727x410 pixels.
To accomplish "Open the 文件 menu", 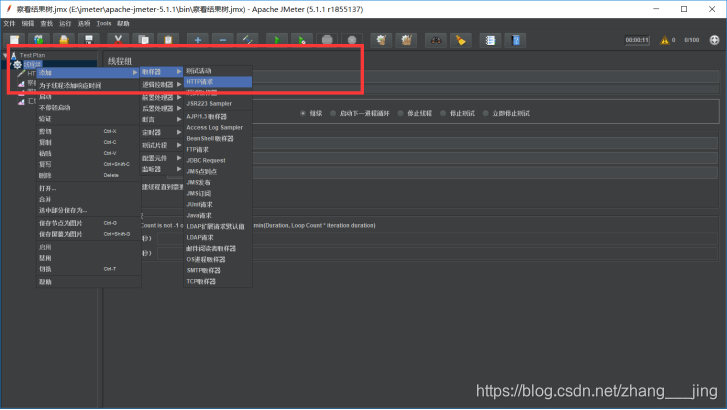I will pyautogui.click(x=9, y=23).
